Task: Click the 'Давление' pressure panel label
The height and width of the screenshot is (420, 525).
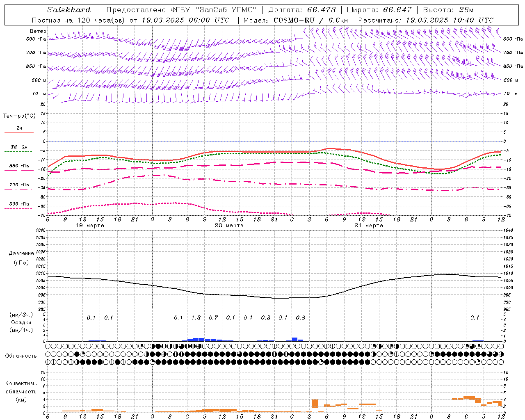Action: point(21,253)
